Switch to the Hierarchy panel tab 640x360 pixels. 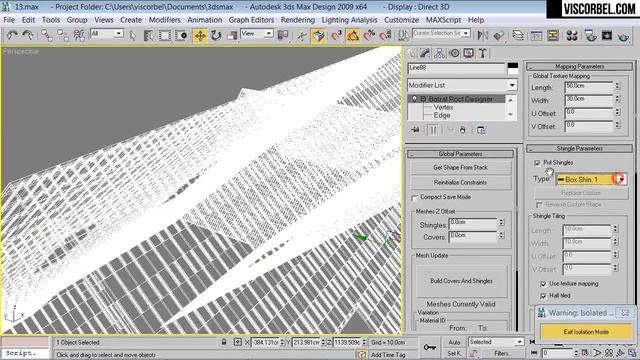click(x=440, y=53)
